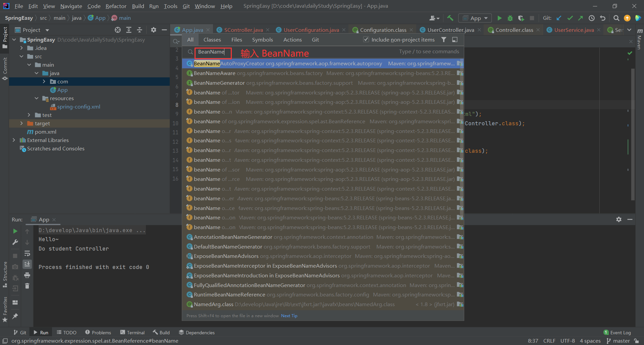Expand all in Project panel
Viewport: 644px width, 345px height.
[129, 30]
